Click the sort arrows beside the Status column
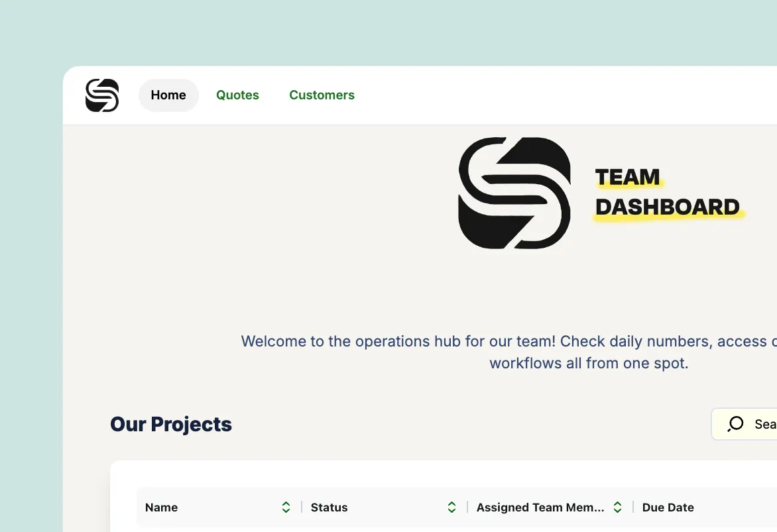The height and width of the screenshot is (532, 777). [451, 507]
